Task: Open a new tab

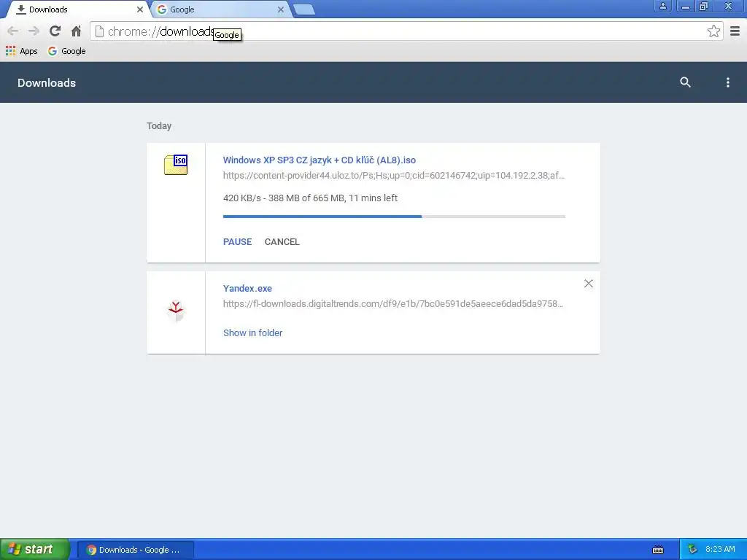Action: pyautogui.click(x=304, y=9)
